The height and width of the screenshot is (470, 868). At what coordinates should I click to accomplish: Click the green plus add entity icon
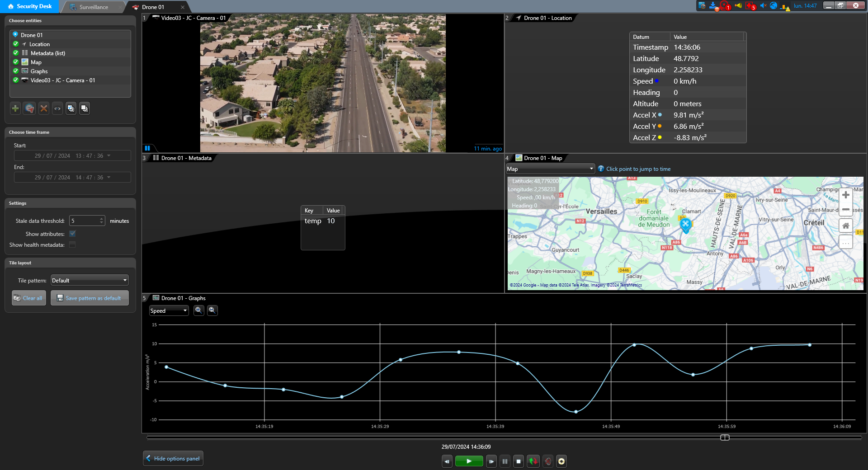point(15,108)
